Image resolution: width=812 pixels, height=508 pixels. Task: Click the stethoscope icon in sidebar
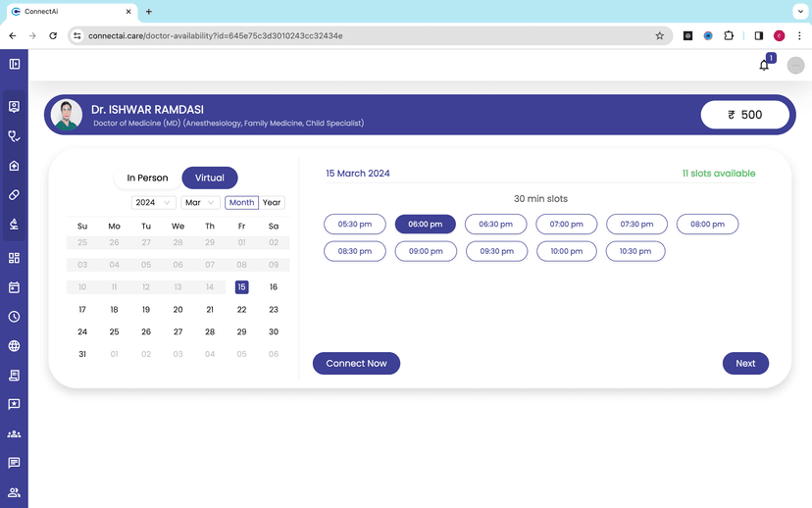[x=14, y=136]
